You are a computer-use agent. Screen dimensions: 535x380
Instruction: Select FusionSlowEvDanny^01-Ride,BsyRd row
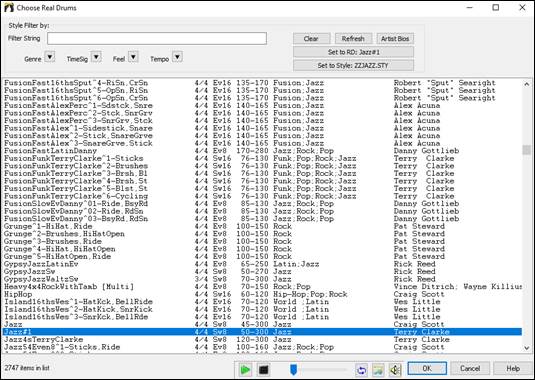click(262, 204)
